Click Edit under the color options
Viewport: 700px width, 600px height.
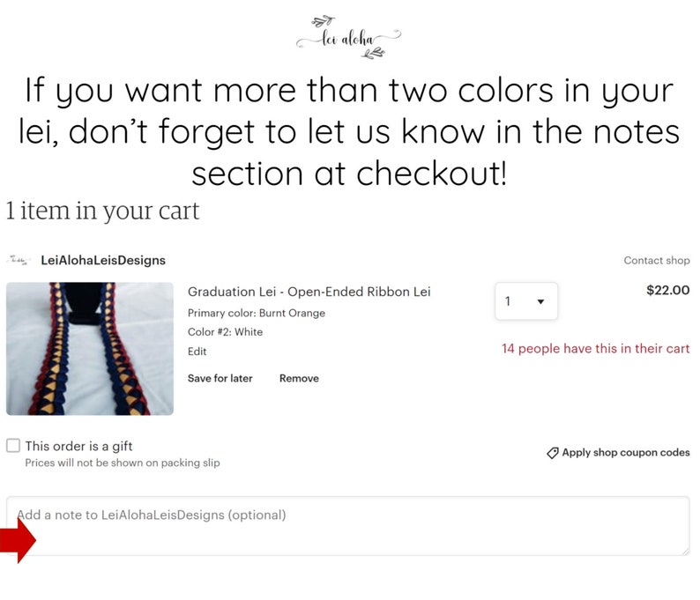[x=197, y=352]
